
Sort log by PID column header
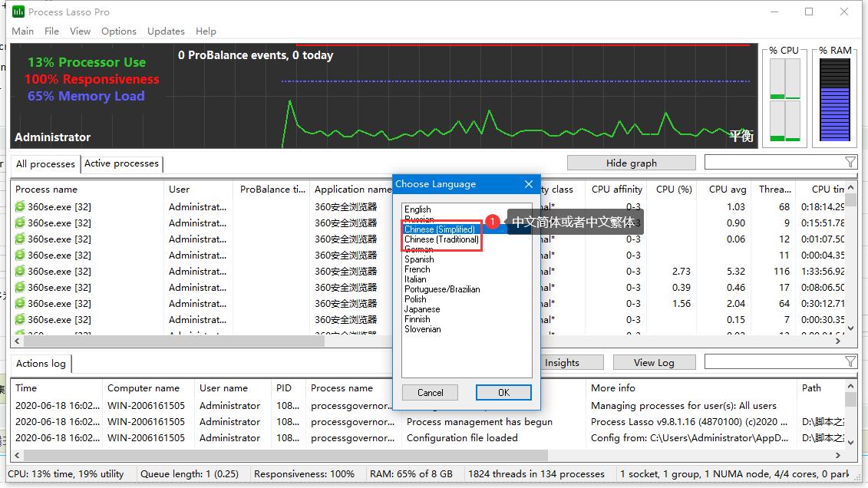[x=289, y=387]
